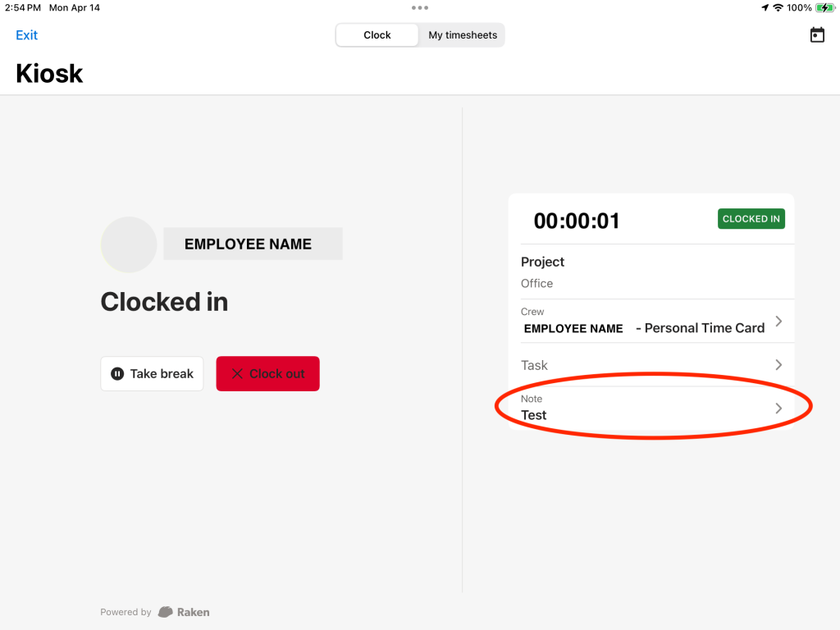The width and height of the screenshot is (840, 630).
Task: Expand the Crew row chevron
Action: point(779,321)
